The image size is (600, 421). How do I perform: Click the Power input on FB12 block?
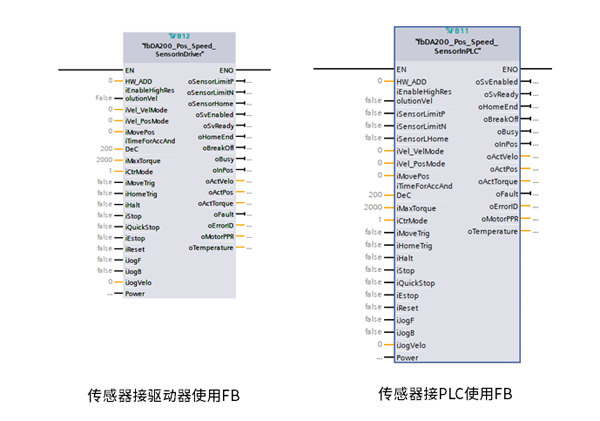(x=134, y=294)
